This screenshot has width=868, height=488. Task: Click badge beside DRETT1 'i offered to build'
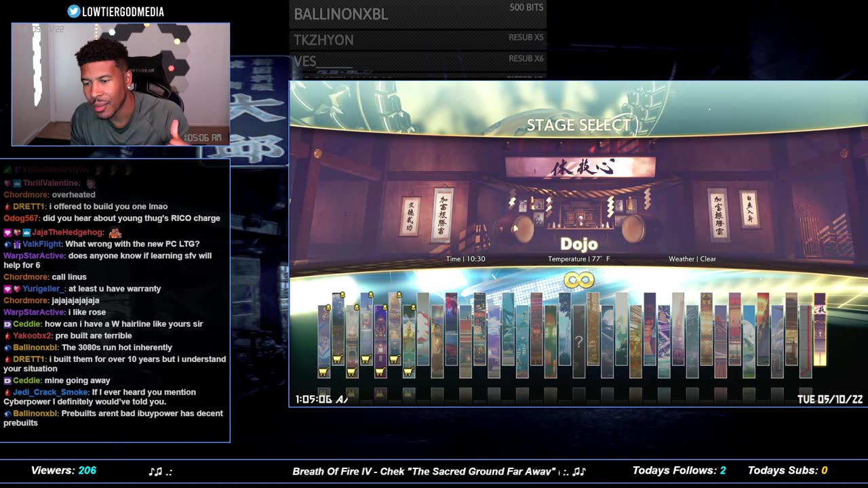[x=7, y=207]
